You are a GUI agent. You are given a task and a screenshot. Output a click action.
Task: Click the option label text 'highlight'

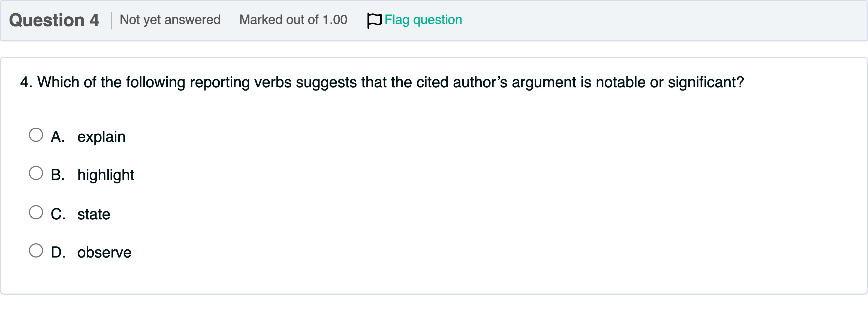pos(106,175)
